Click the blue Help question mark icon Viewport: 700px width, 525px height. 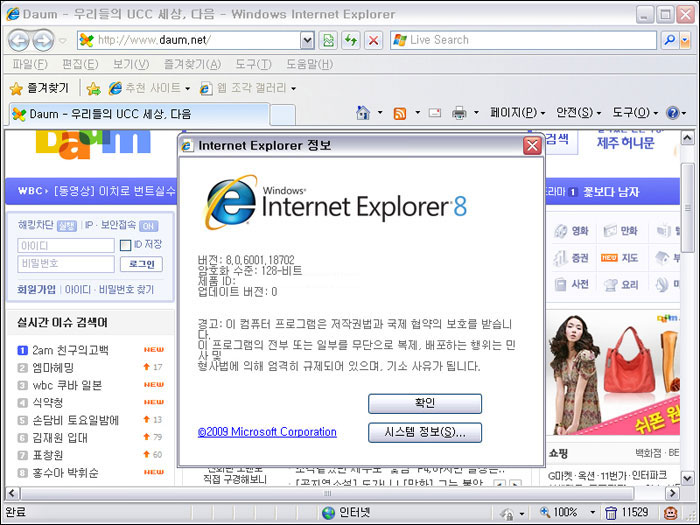[x=672, y=113]
